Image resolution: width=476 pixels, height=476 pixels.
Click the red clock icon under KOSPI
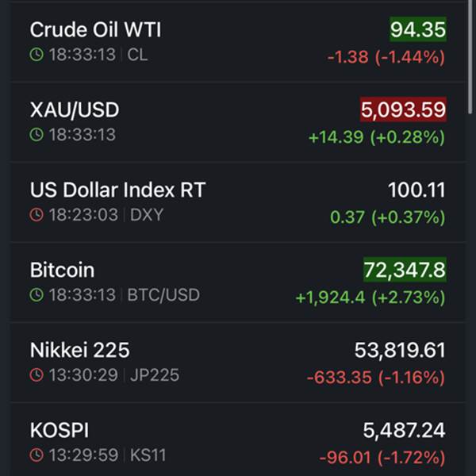(36, 455)
